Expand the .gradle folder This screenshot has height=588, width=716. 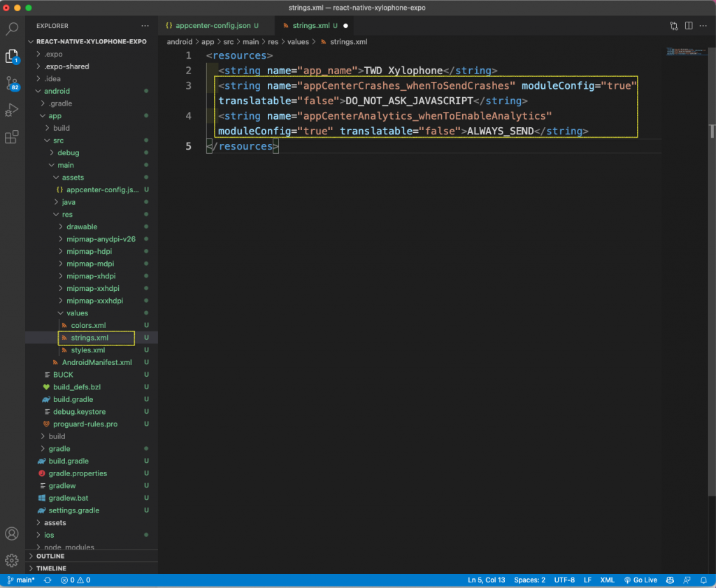92,103
